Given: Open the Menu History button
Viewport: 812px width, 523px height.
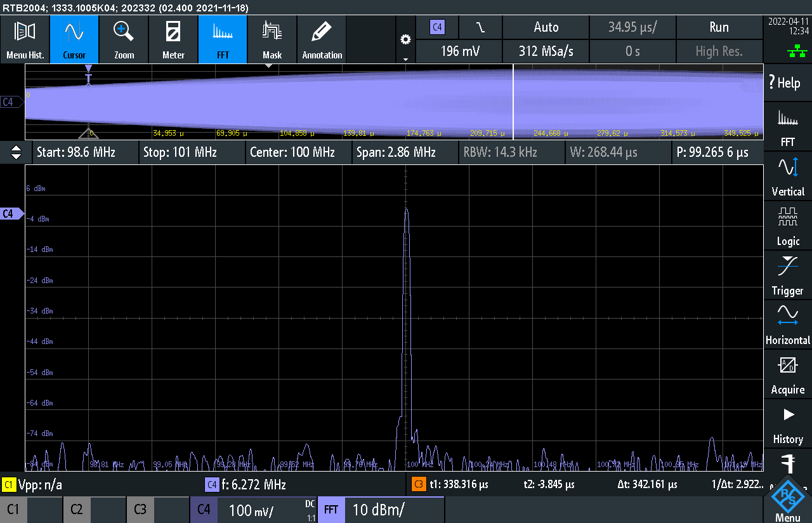Looking at the screenshot, I should point(25,39).
